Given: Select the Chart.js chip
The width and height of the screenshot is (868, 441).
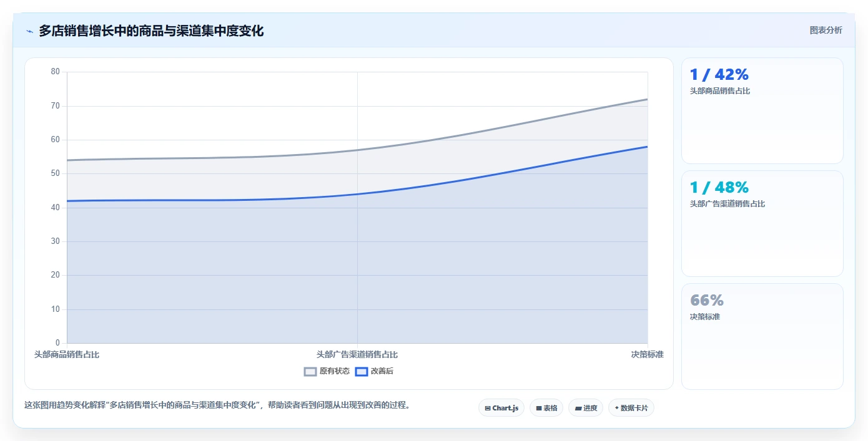Looking at the screenshot, I should pyautogui.click(x=501, y=408).
